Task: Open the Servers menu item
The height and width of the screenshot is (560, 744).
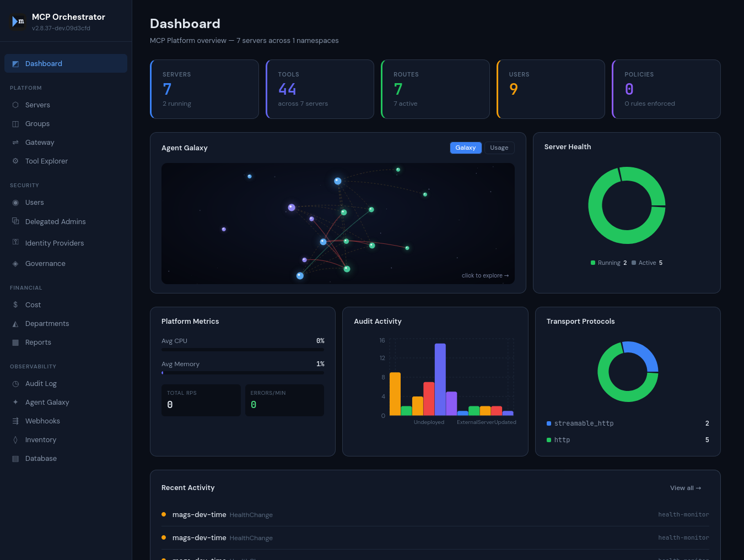Action: (x=66, y=105)
